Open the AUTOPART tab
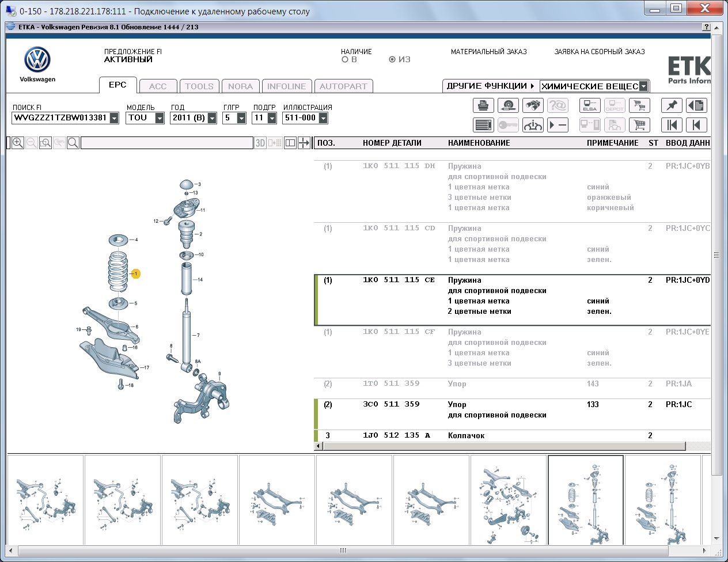This screenshot has height=562, width=728. pyautogui.click(x=343, y=86)
